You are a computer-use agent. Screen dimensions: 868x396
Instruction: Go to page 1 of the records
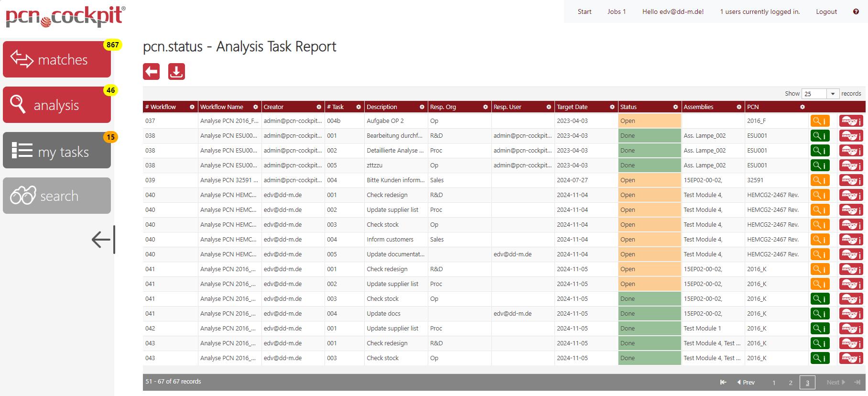tap(774, 383)
